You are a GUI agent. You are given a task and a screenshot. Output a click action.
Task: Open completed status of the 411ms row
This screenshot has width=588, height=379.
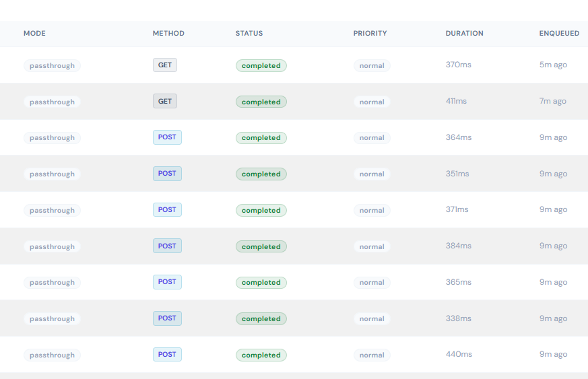point(261,102)
